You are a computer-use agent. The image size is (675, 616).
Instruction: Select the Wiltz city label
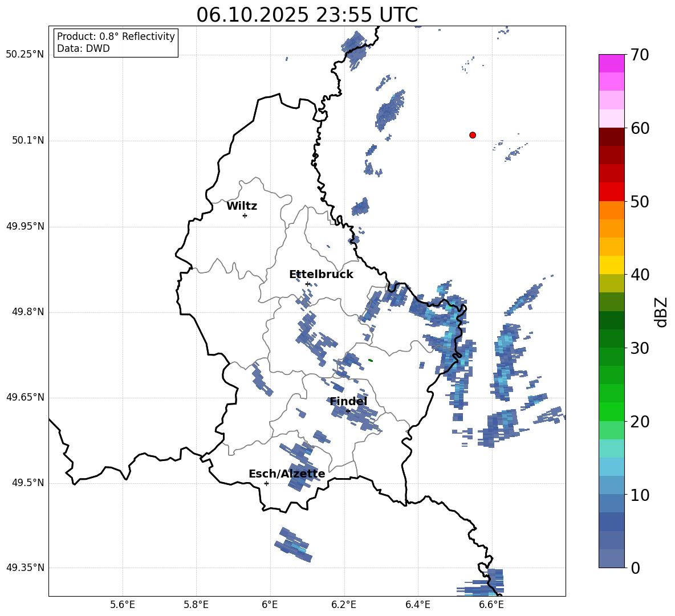tap(242, 206)
